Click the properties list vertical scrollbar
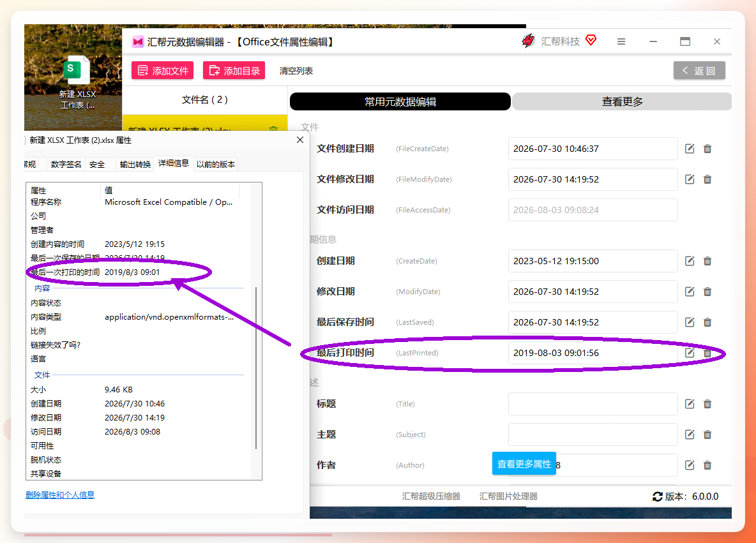756x543 pixels. click(x=256, y=369)
